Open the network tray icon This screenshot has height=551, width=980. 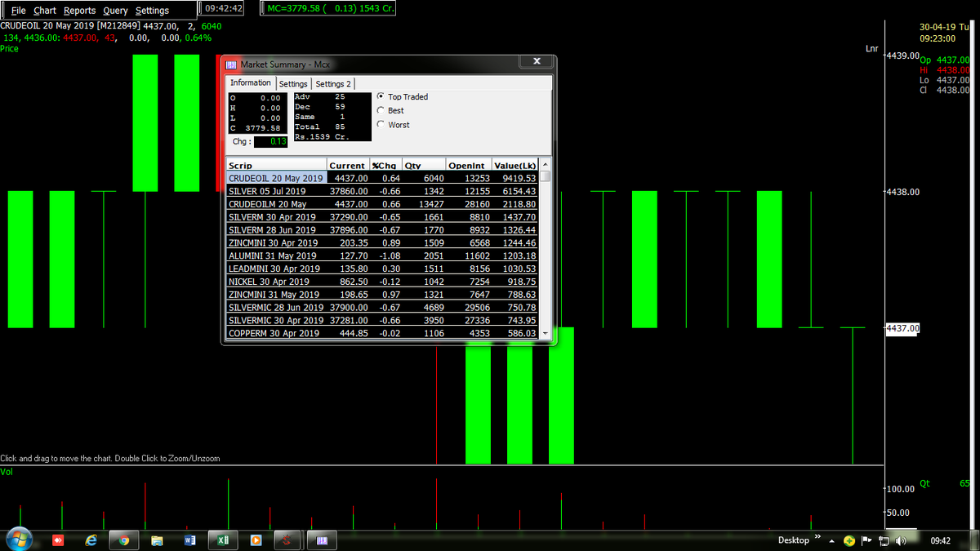coord(883,540)
